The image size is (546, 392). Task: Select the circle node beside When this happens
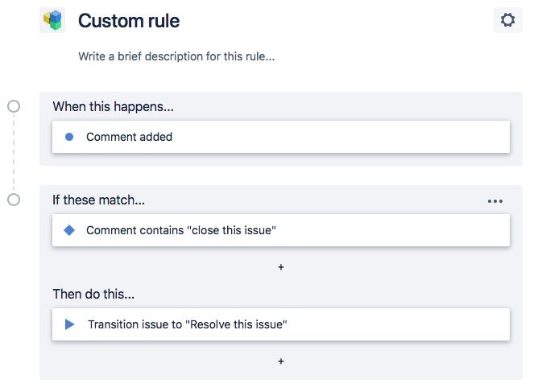click(14, 106)
